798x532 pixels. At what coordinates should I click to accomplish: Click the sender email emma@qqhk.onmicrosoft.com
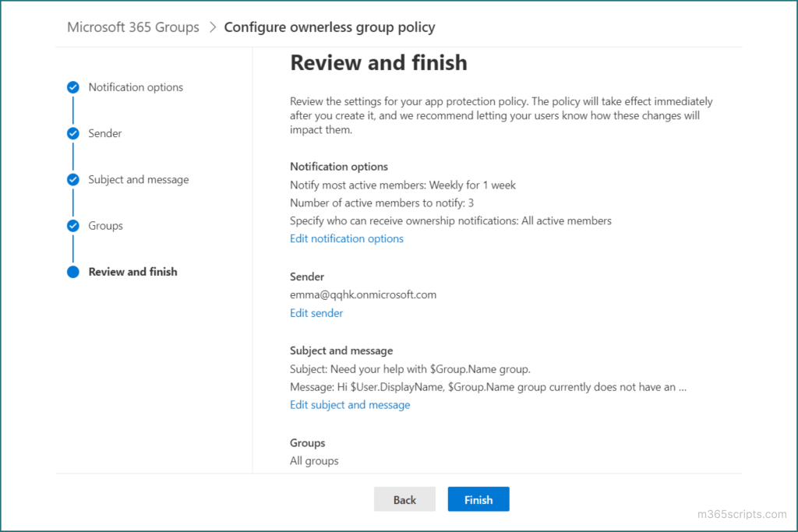(x=362, y=294)
